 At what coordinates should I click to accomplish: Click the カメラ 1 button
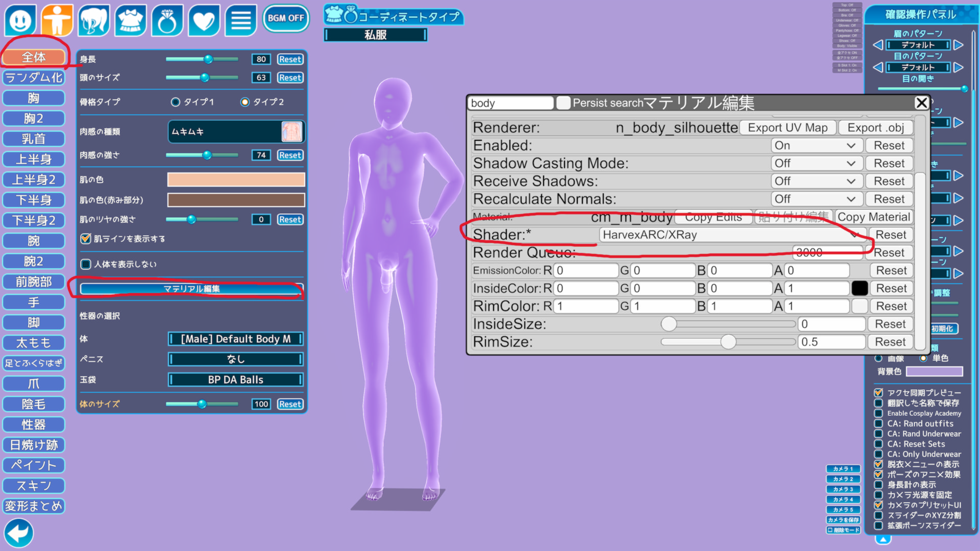pos(843,469)
